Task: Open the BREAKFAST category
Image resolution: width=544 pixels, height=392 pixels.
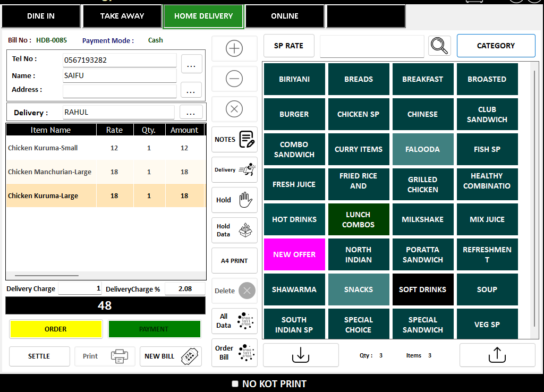Action: [x=422, y=79]
